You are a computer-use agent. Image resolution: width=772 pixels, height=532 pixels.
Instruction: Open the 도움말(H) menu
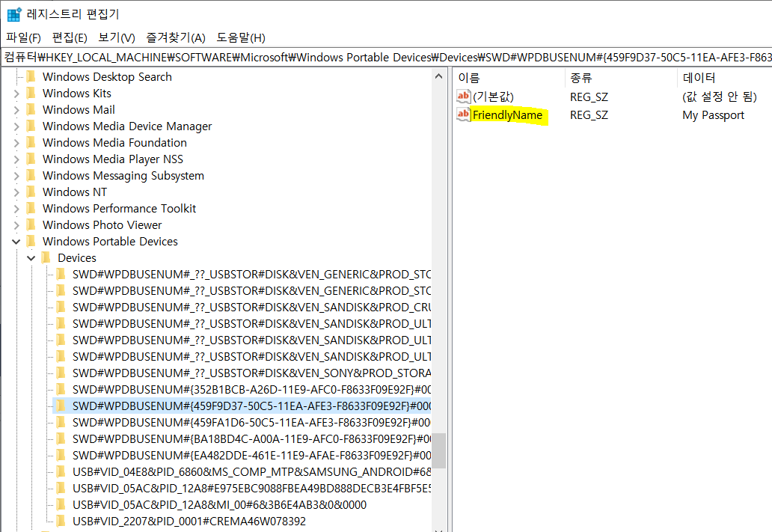pos(241,38)
